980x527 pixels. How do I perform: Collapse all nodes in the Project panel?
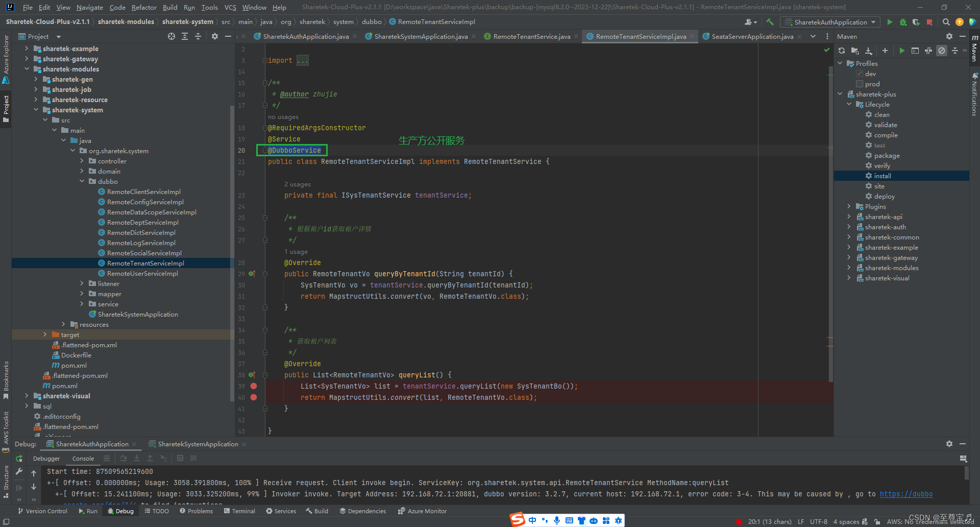coord(198,36)
